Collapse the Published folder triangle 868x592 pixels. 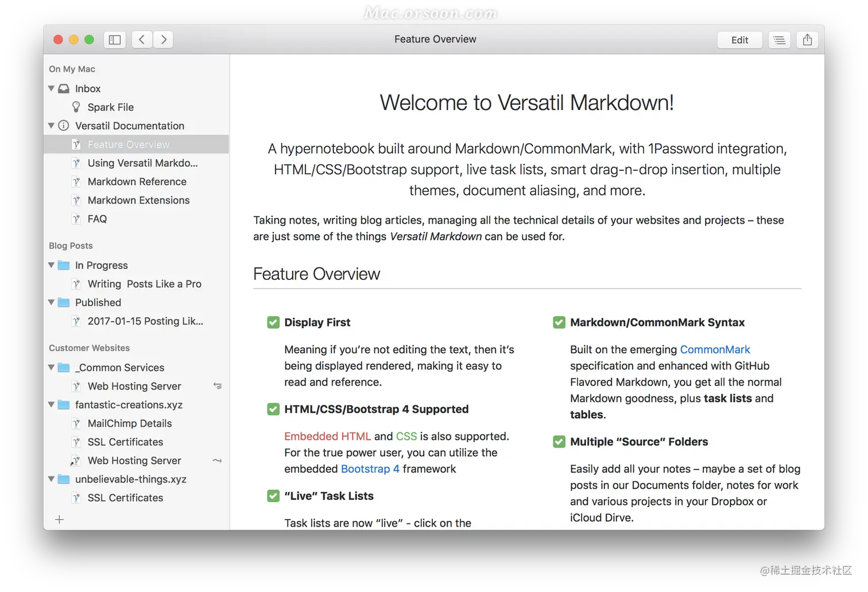tap(51, 302)
